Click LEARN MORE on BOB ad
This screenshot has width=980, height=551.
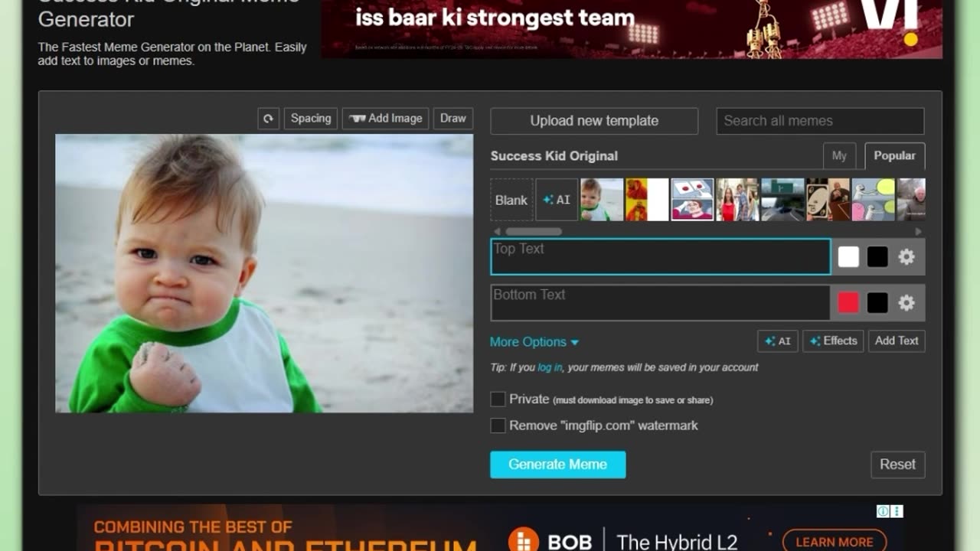(x=835, y=542)
